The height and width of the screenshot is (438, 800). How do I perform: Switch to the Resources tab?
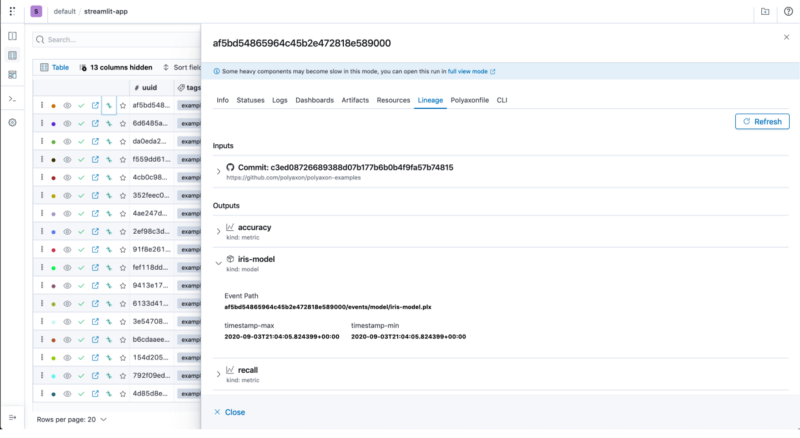pyautogui.click(x=393, y=100)
